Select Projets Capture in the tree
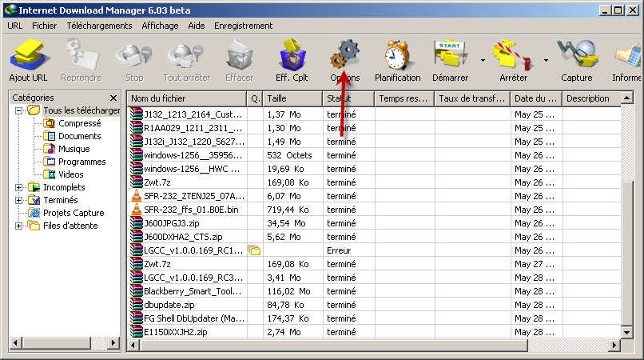Image resolution: width=644 pixels, height=360 pixels. (x=66, y=213)
